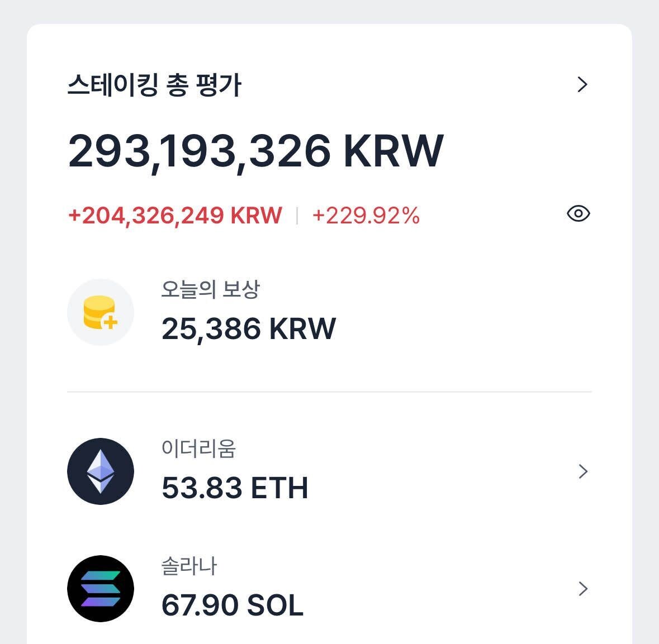Tap the +229.92% profit percentage

(x=366, y=214)
